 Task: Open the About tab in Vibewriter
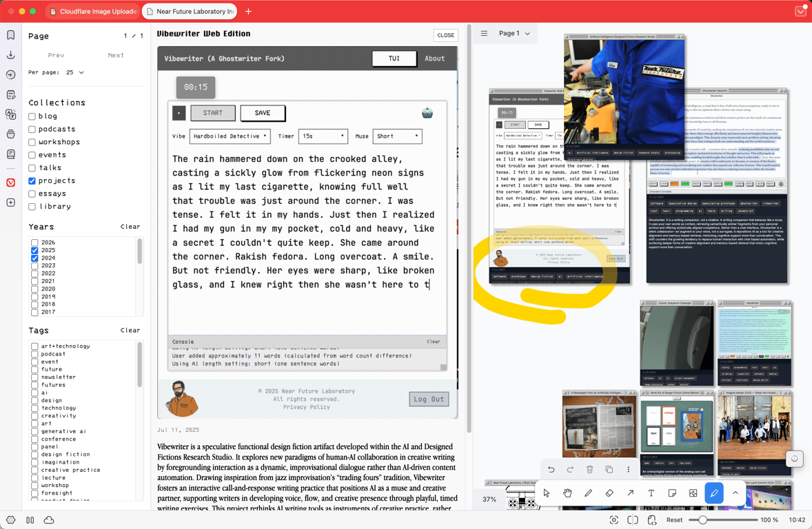(x=434, y=59)
